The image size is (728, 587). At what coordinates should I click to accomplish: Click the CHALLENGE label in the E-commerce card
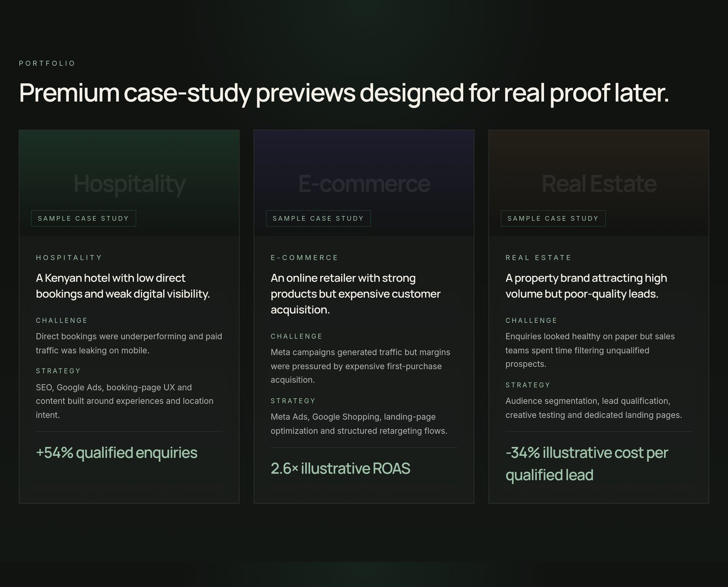[297, 336]
